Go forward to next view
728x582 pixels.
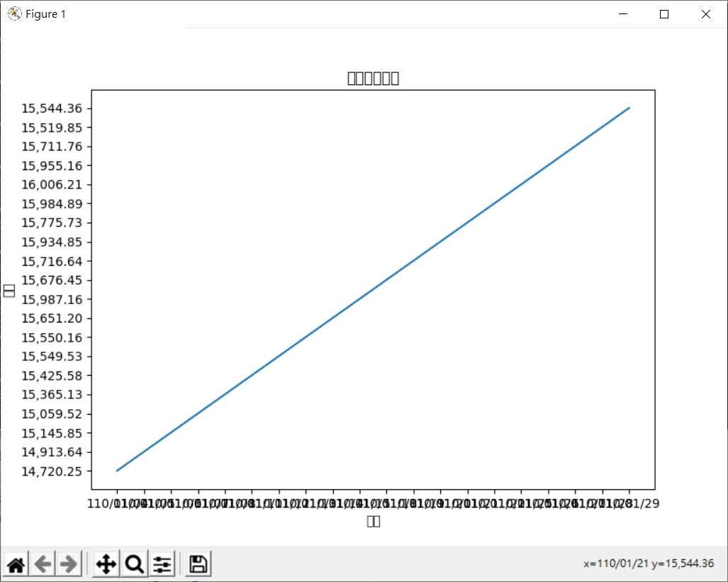tap(69, 564)
